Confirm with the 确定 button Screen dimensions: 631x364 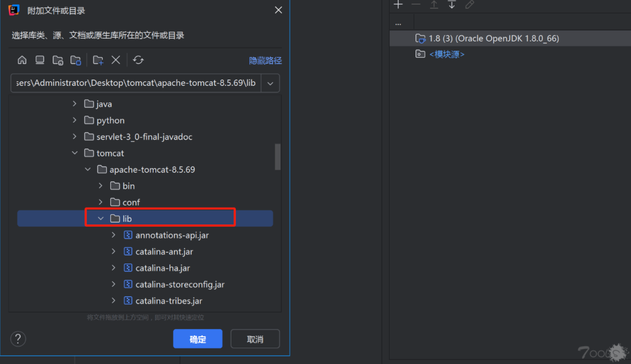[197, 339]
